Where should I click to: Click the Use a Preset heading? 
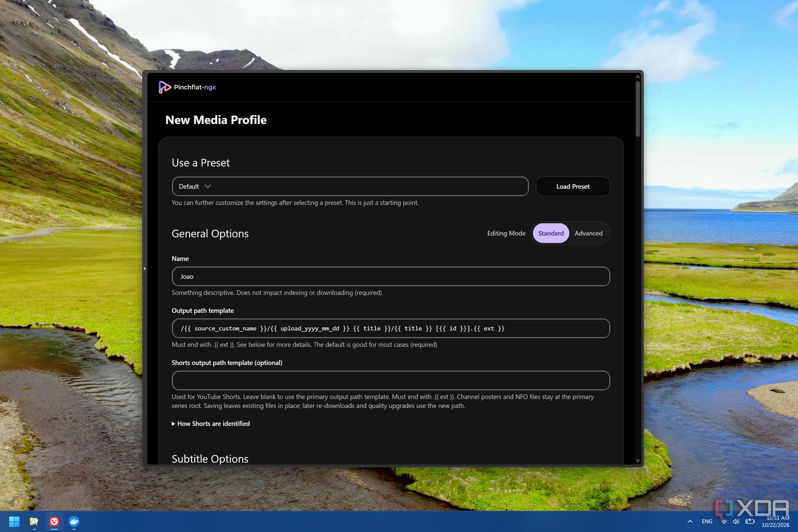[x=201, y=163]
